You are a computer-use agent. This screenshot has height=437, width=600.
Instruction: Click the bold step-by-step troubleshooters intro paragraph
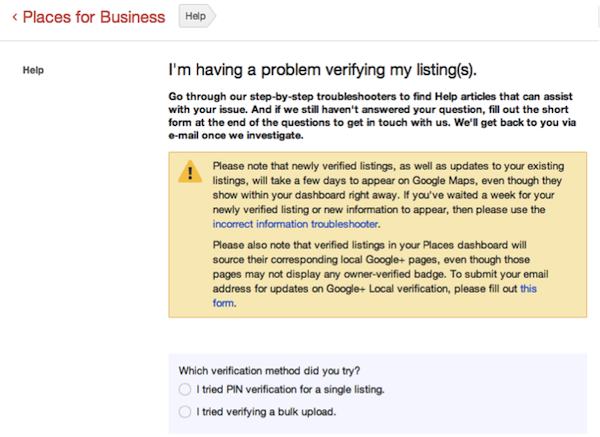coord(374,115)
